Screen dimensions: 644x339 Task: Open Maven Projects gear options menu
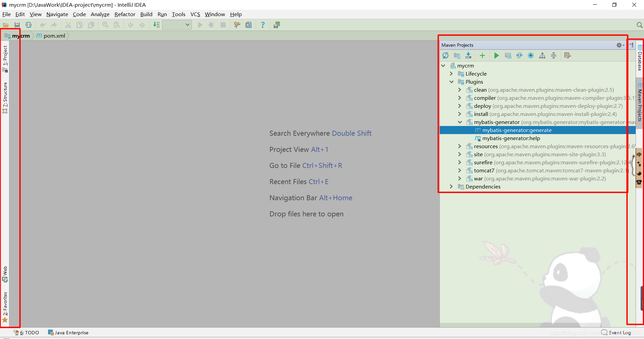(x=620, y=45)
